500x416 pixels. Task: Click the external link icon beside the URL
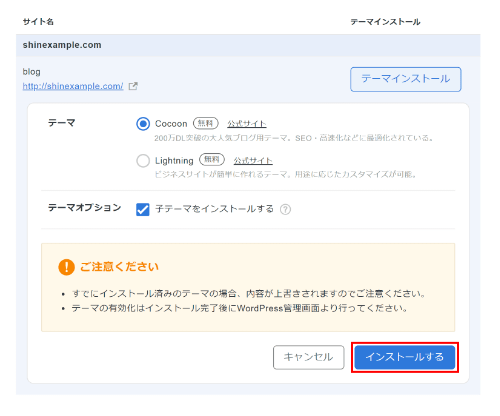coord(133,86)
